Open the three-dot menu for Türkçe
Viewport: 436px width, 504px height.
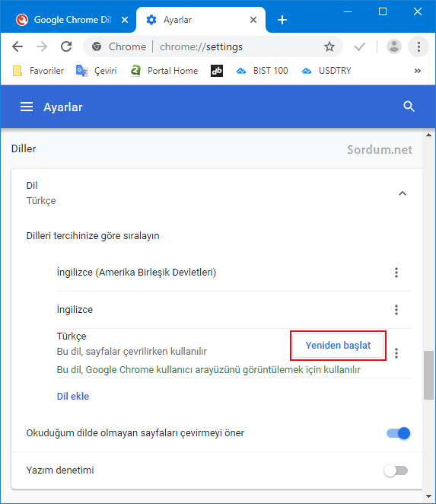tap(396, 353)
